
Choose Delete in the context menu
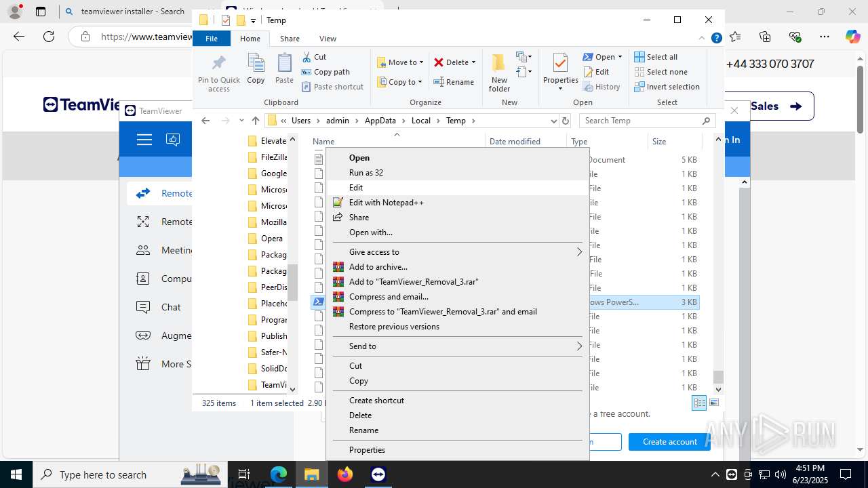(457, 415)
